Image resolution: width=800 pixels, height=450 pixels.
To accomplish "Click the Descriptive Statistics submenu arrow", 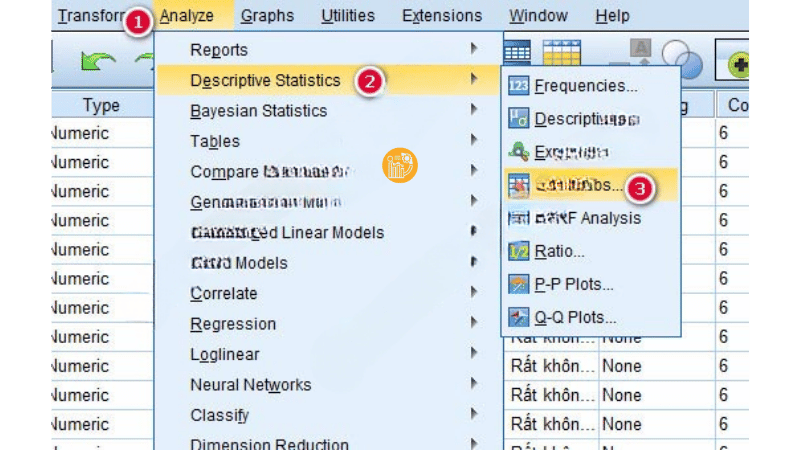I will [x=474, y=79].
